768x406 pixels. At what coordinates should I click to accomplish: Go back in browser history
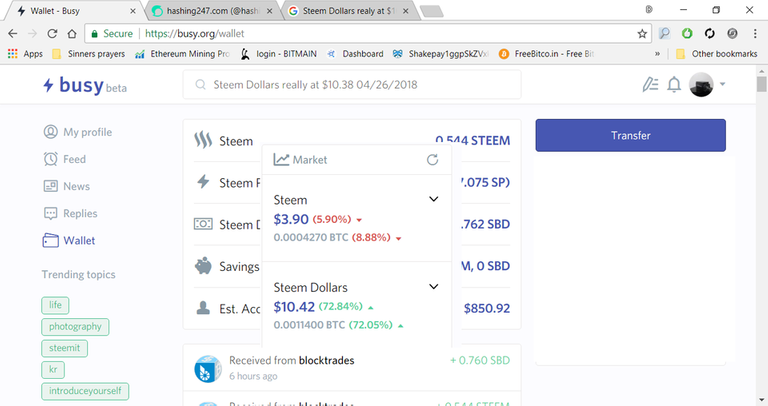(x=13, y=33)
